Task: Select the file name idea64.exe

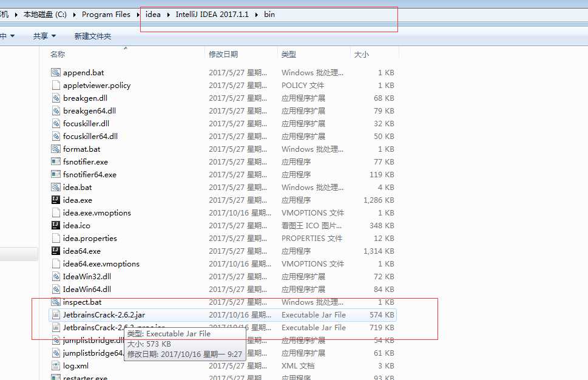Action: pos(82,251)
